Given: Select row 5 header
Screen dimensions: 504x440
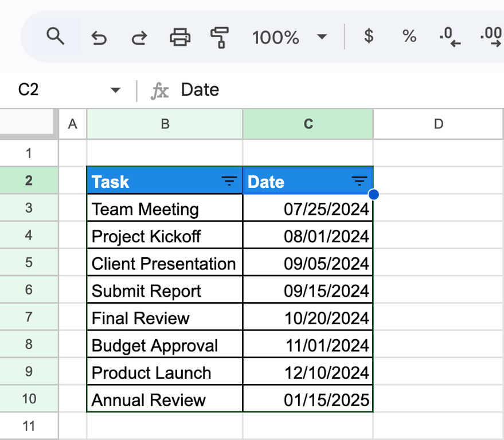Looking at the screenshot, I should [x=29, y=262].
